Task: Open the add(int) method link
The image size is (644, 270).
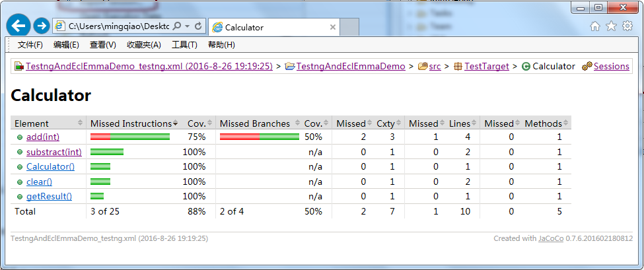Action: pyautogui.click(x=43, y=137)
